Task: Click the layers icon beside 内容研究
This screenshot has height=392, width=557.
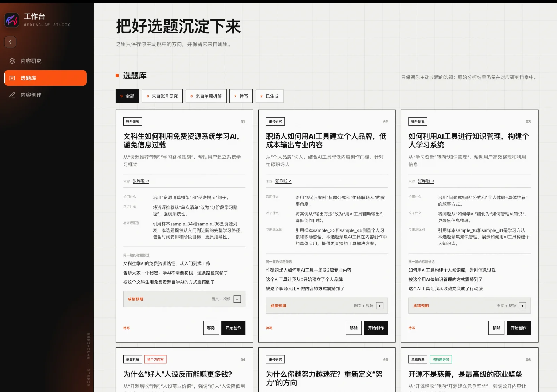Action: pos(12,61)
